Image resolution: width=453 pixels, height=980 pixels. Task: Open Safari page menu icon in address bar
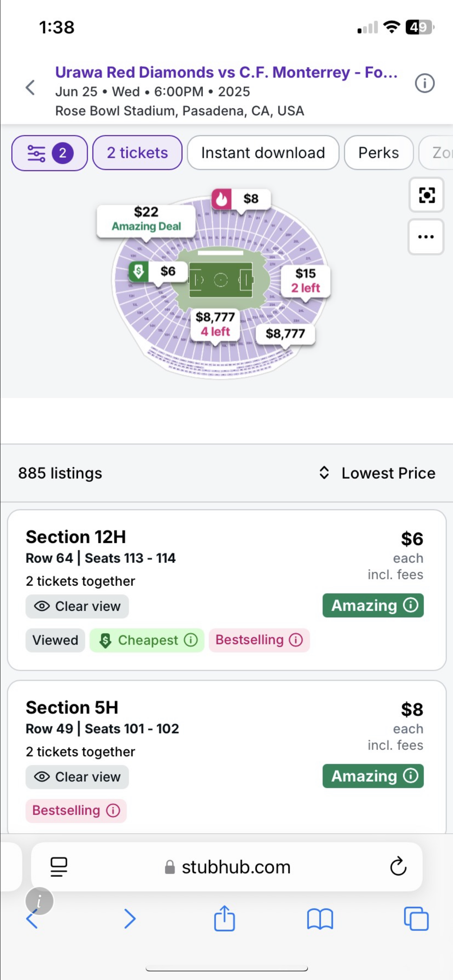(59, 867)
